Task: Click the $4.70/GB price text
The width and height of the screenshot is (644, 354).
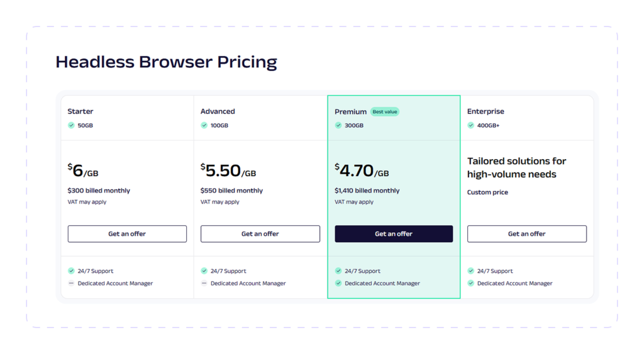Action: 362,170
